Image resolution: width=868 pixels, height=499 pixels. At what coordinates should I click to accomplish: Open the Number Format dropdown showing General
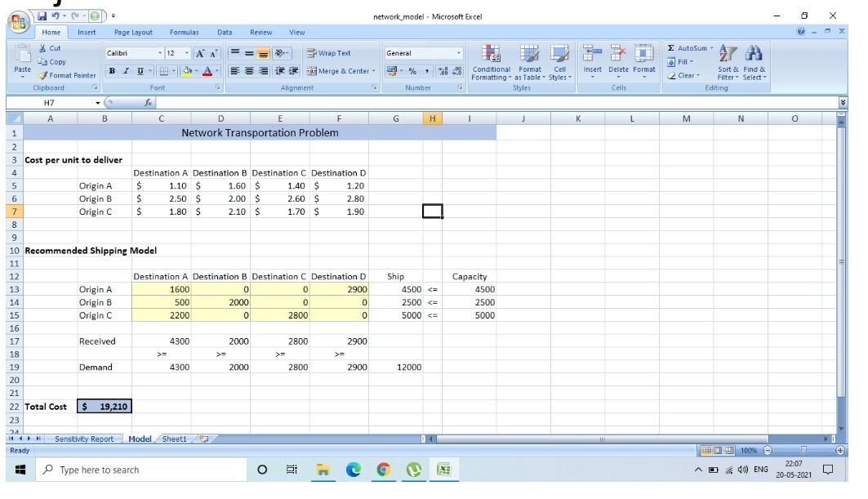tap(418, 52)
